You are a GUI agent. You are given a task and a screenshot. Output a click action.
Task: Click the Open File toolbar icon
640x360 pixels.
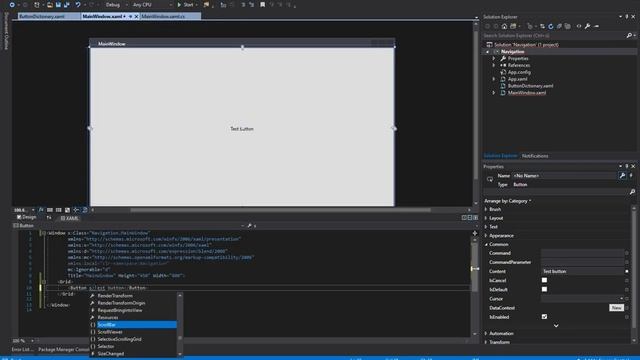pos(50,5)
